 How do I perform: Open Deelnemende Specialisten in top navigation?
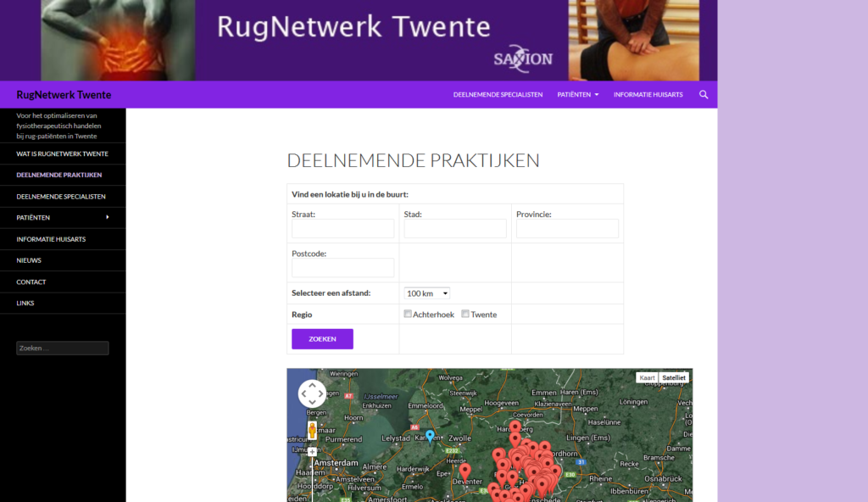pyautogui.click(x=498, y=95)
